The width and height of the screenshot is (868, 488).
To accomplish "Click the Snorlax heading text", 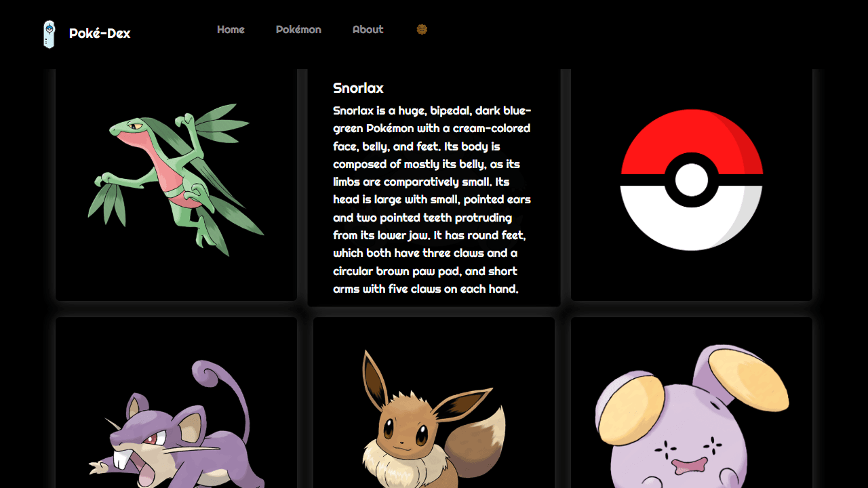I will pyautogui.click(x=358, y=88).
